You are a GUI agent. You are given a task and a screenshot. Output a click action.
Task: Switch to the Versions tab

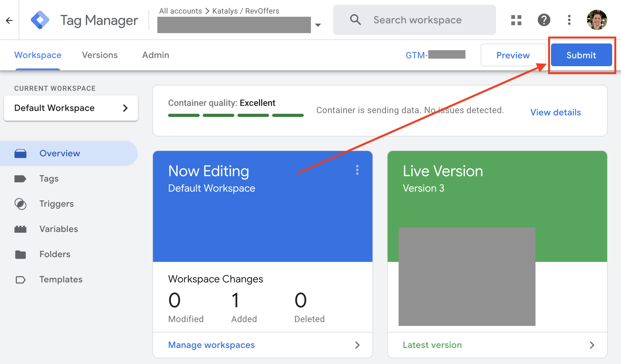tap(100, 55)
